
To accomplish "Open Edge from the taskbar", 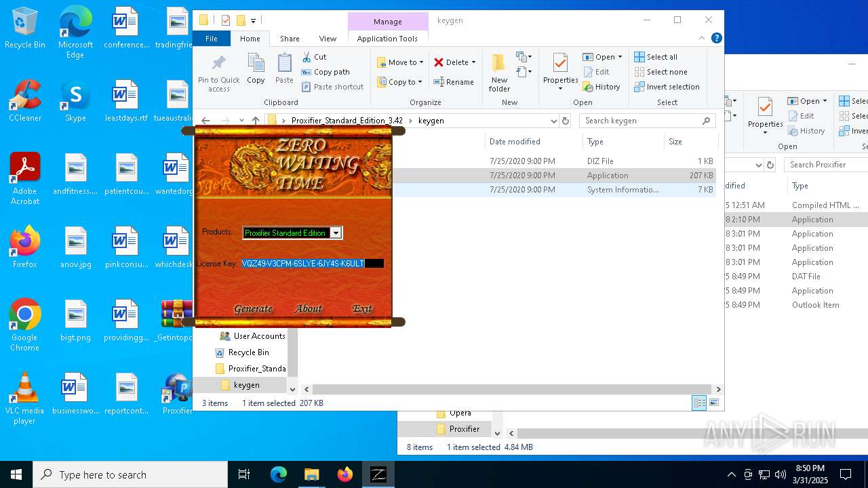I will point(279,474).
